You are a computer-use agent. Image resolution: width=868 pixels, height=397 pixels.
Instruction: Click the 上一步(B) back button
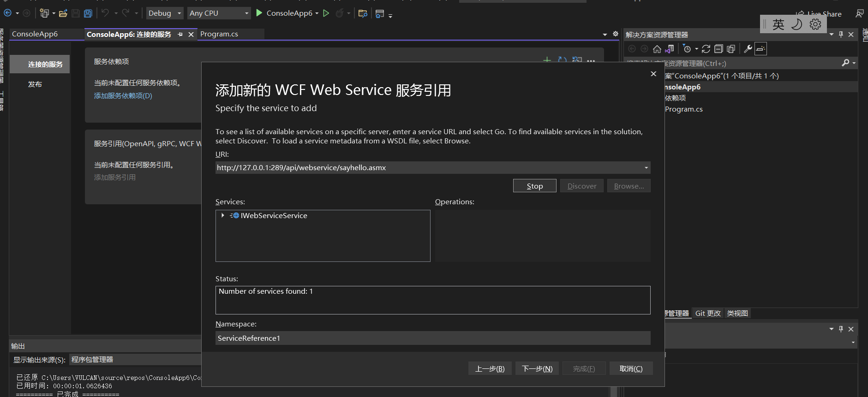(490, 368)
